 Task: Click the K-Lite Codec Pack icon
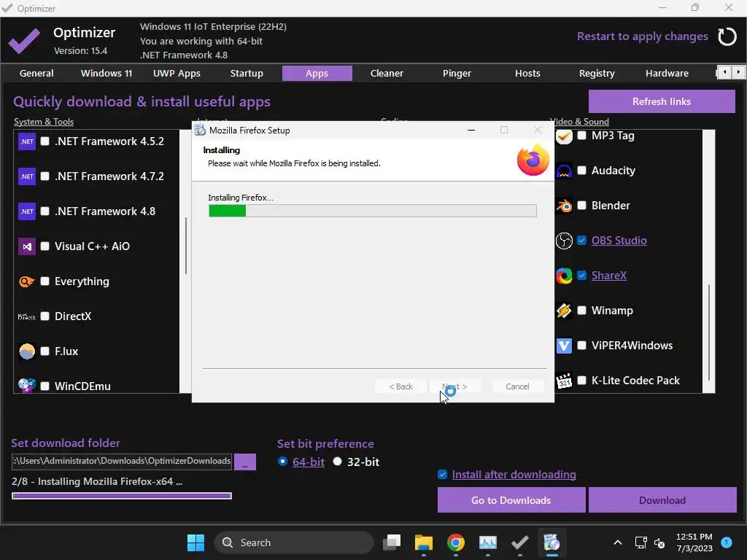564,381
